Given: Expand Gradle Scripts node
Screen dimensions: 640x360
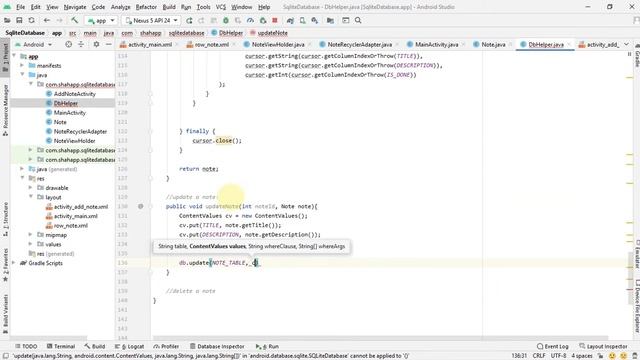Looking at the screenshot, I should coord(14,263).
